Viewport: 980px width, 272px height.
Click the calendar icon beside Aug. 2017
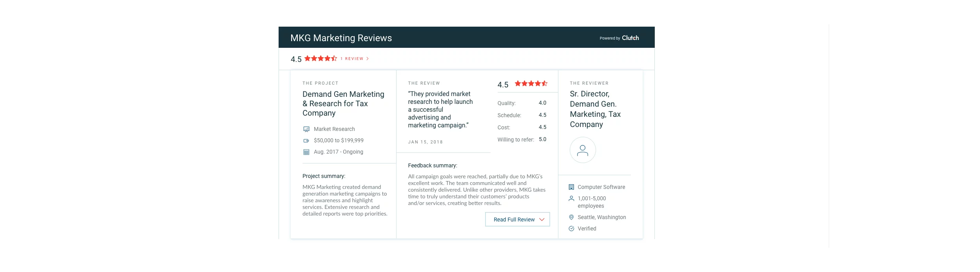(306, 152)
